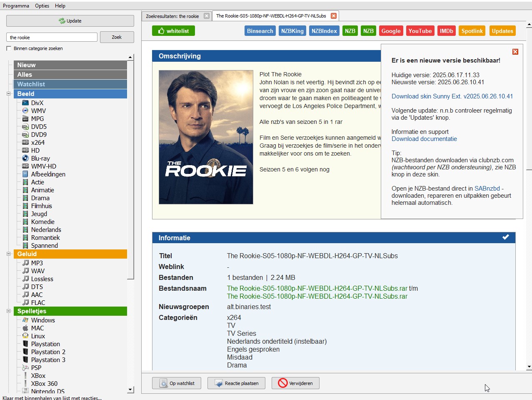This screenshot has height=400, width=532.
Task: Close the Zoekresultaten tab with its X
Action: click(206, 16)
